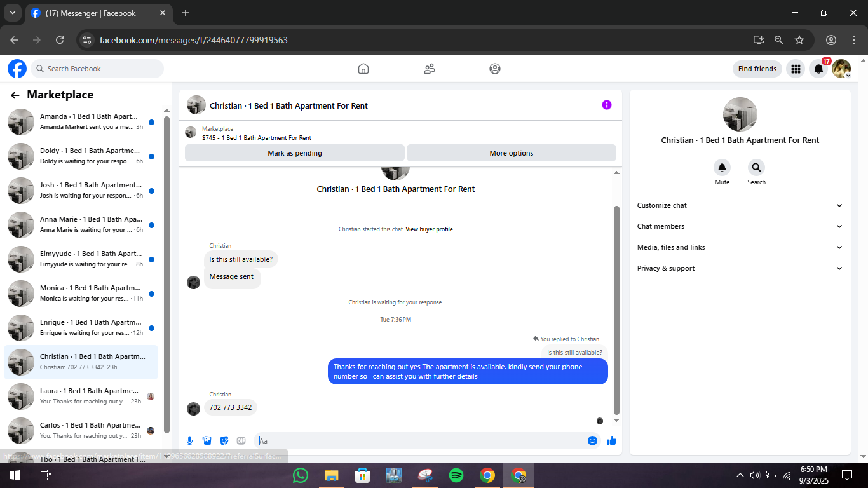Click the Chrome address bar URL
The width and height of the screenshot is (868, 488).
pos(194,40)
